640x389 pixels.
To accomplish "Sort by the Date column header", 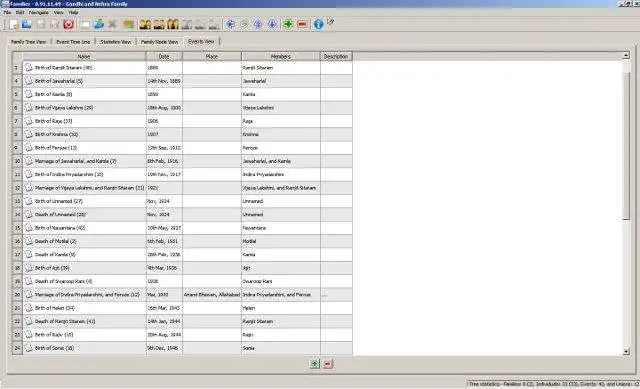I will pyautogui.click(x=164, y=56).
